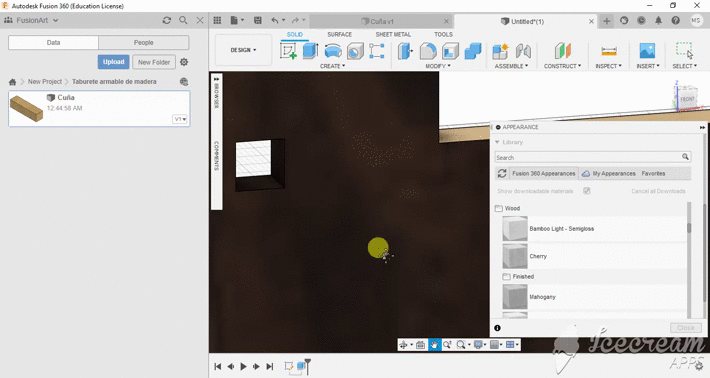This screenshot has height=378, width=710.
Task: Select the Insert image icon
Action: [x=648, y=51]
